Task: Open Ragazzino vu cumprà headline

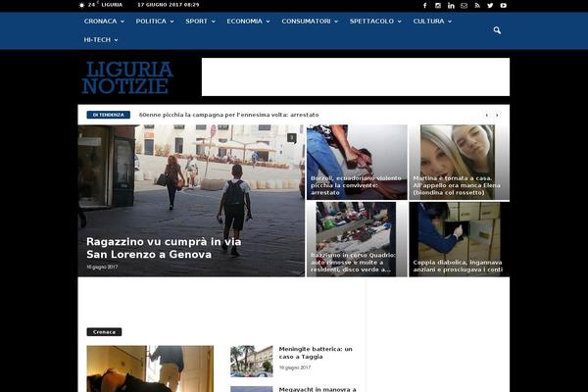Action: click(x=164, y=248)
